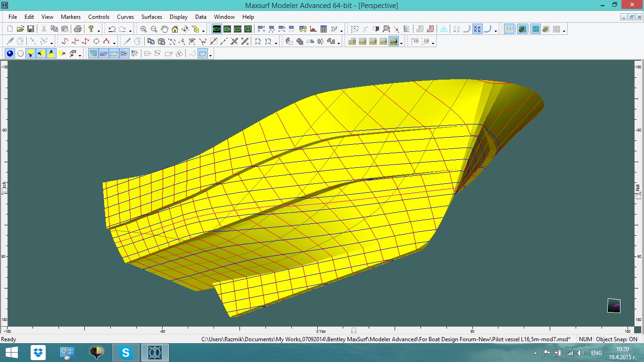644x362 pixels.
Task: Click the Help question mark icon
Action: (x=91, y=29)
